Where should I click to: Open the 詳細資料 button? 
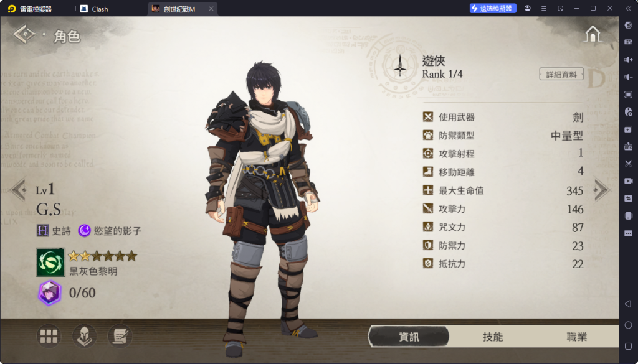(561, 75)
